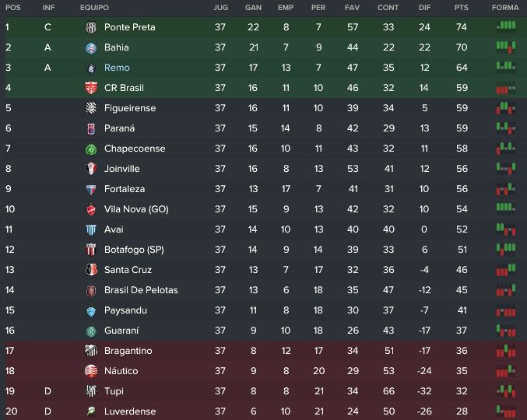Click the Chapecoense green badge
527x420 pixels.
91,149
